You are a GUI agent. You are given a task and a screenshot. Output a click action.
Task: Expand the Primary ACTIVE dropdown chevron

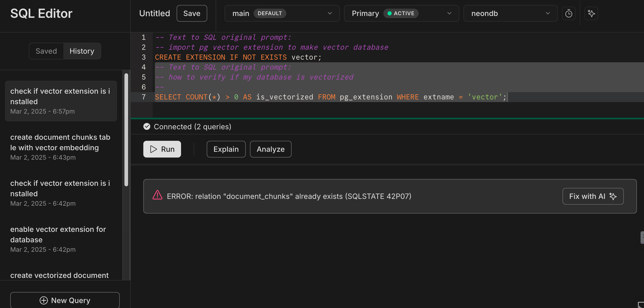(x=449, y=13)
